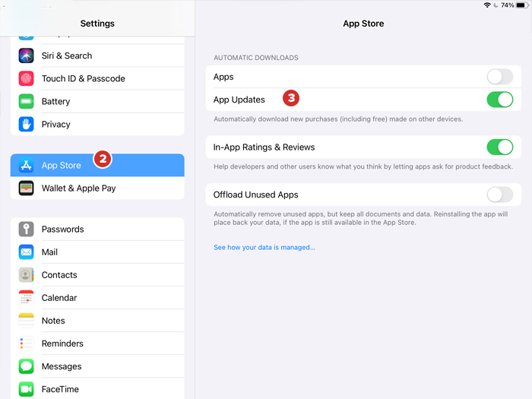Open "See how your data is managed" link
This screenshot has height=399, width=532.
(x=264, y=248)
